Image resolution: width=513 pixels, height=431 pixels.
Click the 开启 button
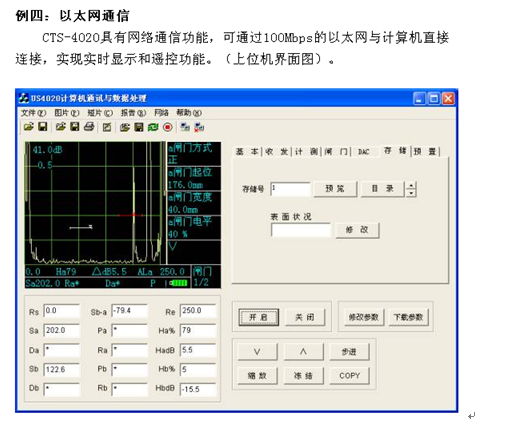click(x=258, y=317)
